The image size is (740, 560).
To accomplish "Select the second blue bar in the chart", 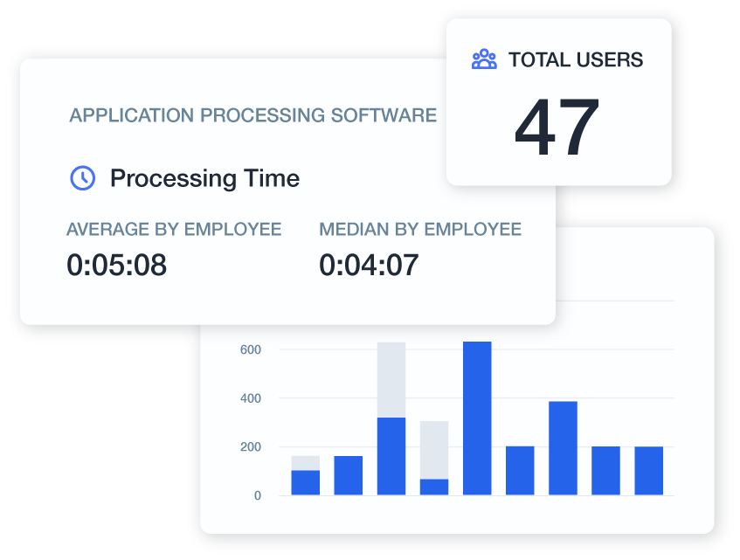I will click(348, 475).
